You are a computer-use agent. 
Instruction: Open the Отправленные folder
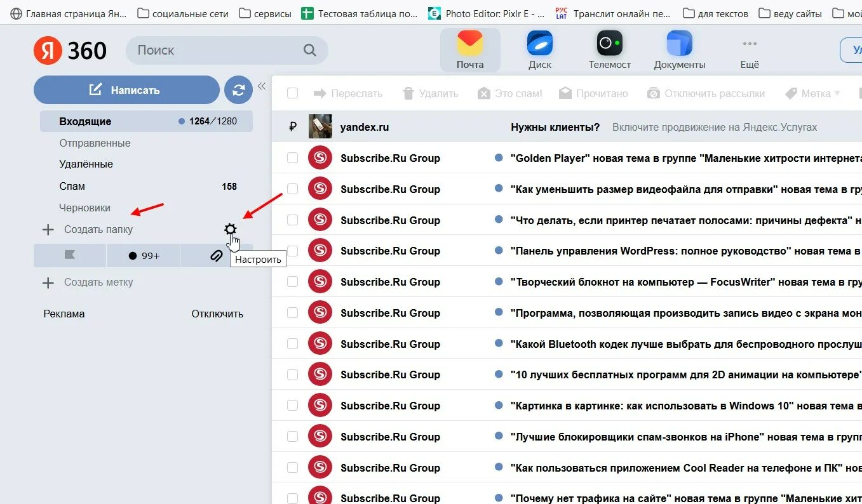95,143
